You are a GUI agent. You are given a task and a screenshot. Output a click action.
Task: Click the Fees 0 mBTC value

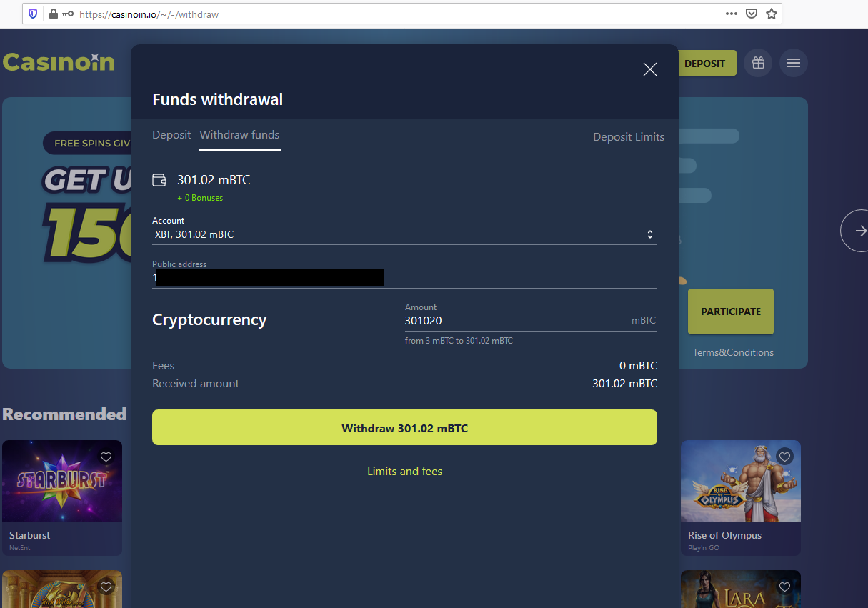pyautogui.click(x=638, y=366)
